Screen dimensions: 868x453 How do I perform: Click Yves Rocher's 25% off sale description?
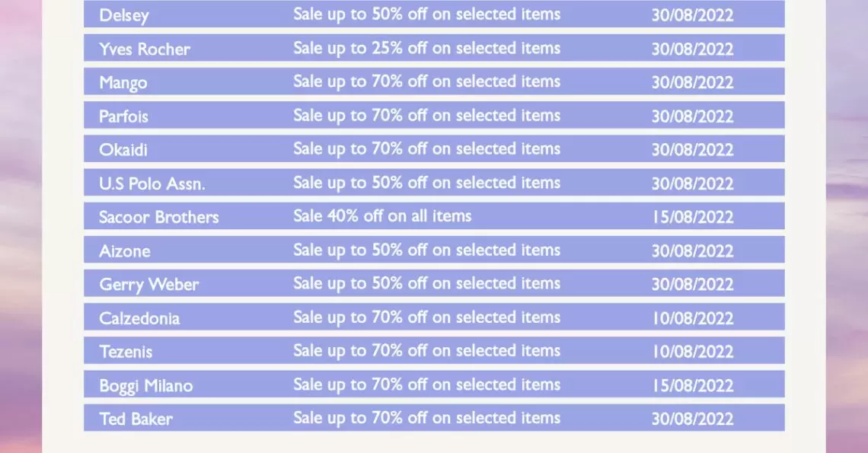427,48
